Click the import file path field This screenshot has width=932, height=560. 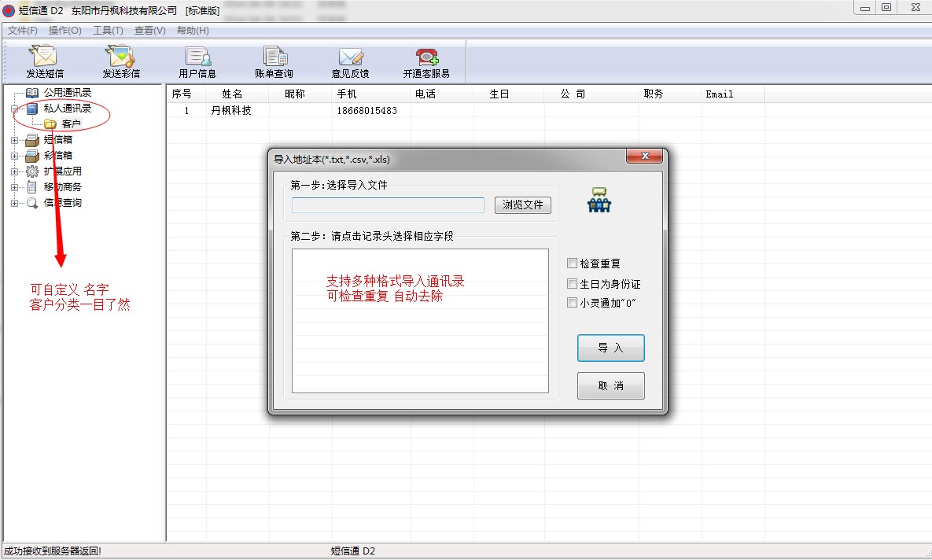pos(388,205)
